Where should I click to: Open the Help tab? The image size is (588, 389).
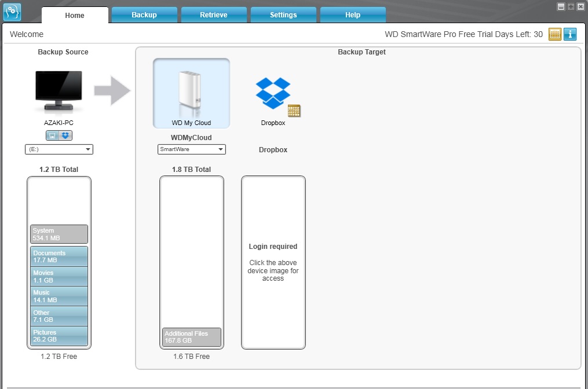click(353, 15)
